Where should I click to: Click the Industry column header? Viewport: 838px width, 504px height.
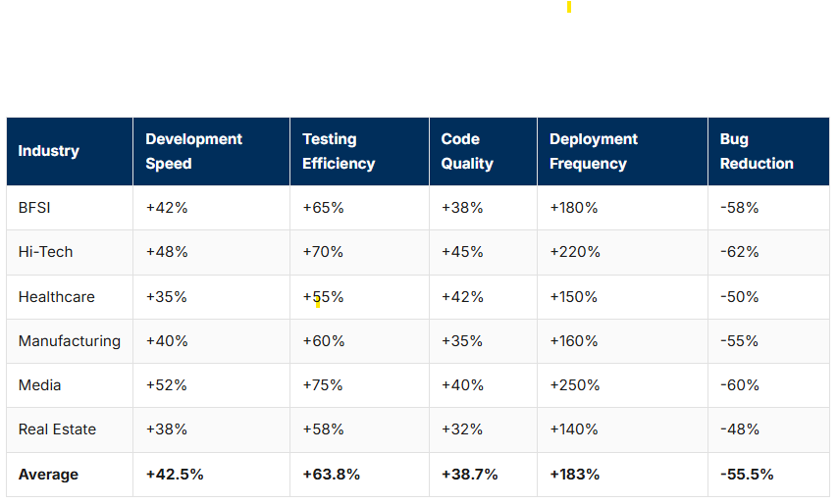(x=48, y=151)
